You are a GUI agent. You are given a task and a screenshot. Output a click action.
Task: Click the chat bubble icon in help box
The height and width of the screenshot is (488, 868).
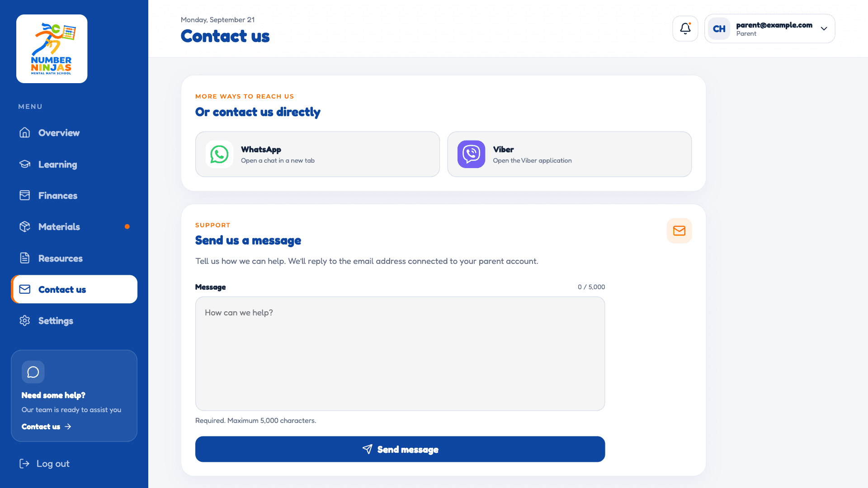[x=33, y=372]
